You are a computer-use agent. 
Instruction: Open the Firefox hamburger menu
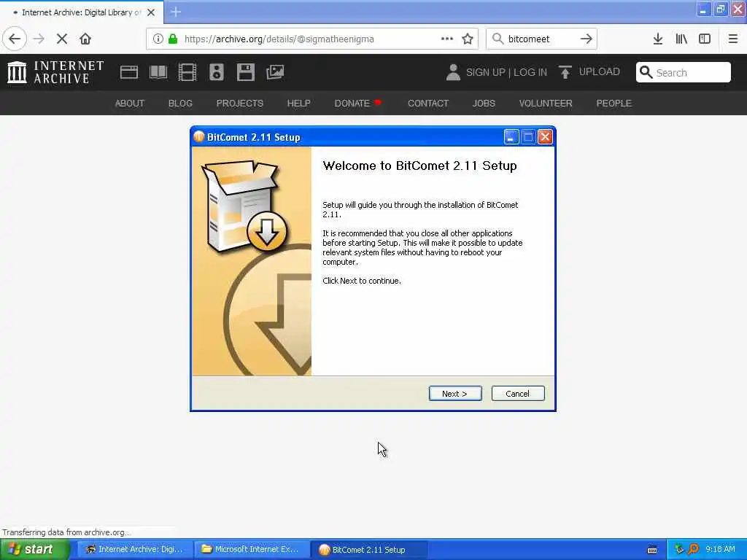(x=733, y=39)
